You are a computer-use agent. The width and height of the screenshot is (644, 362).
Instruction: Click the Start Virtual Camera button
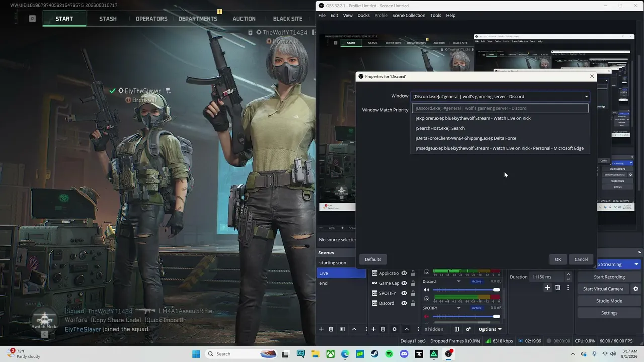(x=603, y=289)
